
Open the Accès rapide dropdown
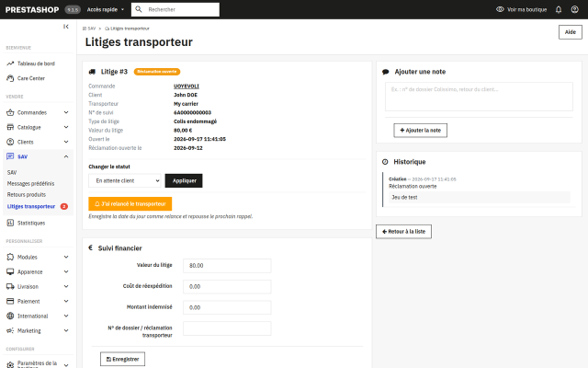coord(106,9)
